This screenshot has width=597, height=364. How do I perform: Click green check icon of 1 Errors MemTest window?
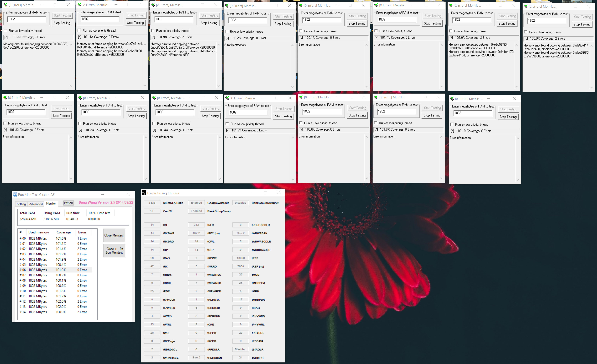(5, 5)
